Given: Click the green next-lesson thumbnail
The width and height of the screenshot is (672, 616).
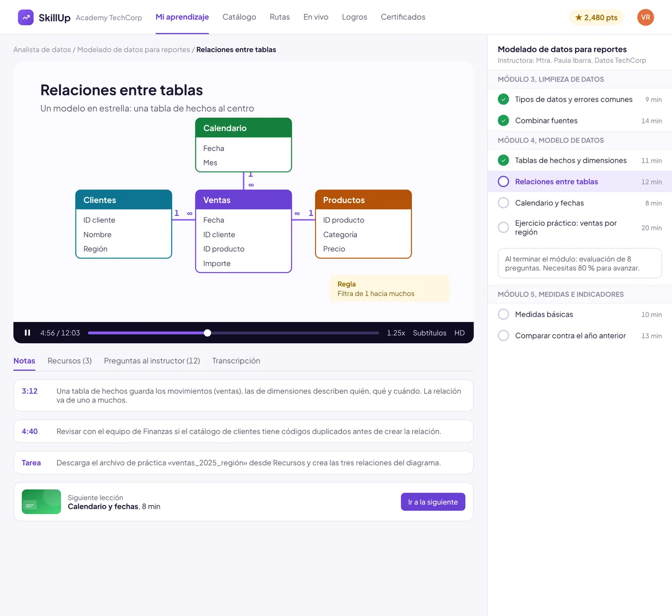Looking at the screenshot, I should pos(42,502).
